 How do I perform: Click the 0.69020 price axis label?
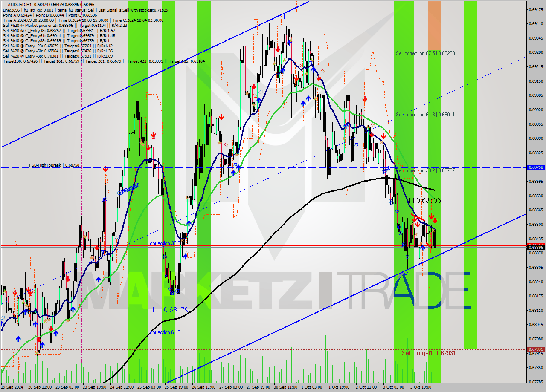(536, 110)
